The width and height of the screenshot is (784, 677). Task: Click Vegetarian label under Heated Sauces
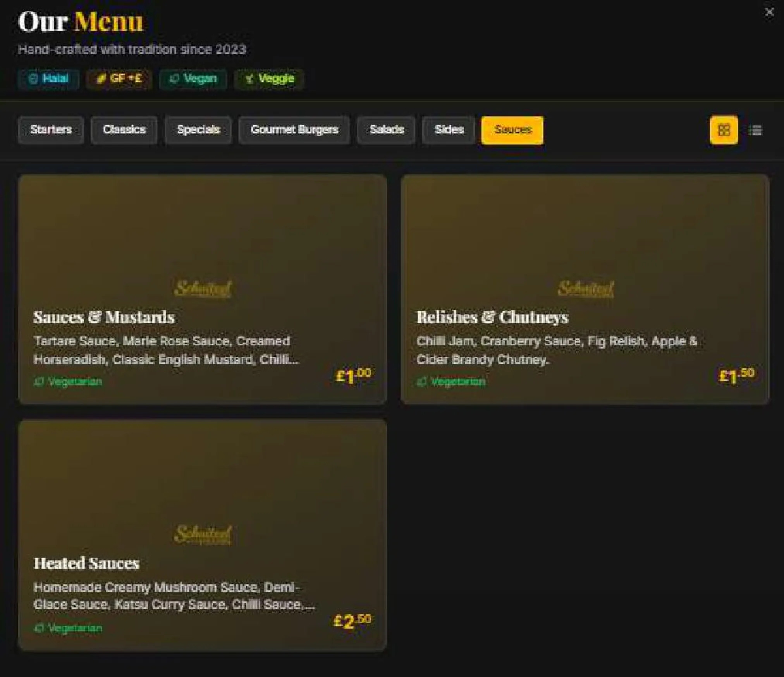[x=68, y=628]
